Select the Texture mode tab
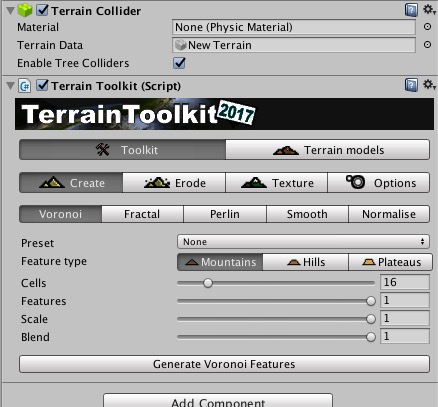438x407 pixels. pyautogui.click(x=277, y=183)
